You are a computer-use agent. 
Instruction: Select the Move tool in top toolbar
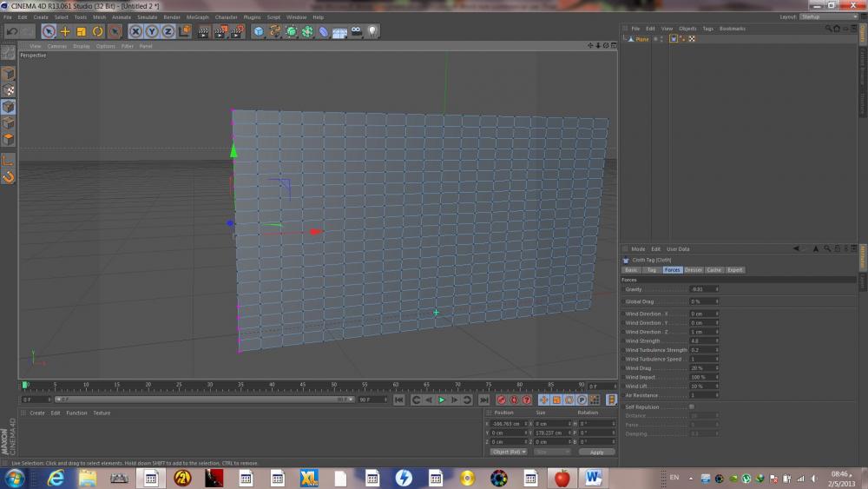tap(65, 31)
